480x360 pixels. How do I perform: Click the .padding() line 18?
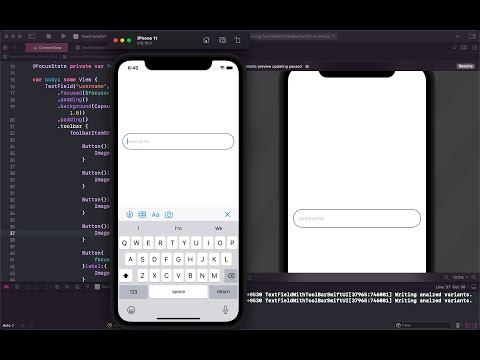coord(73,99)
